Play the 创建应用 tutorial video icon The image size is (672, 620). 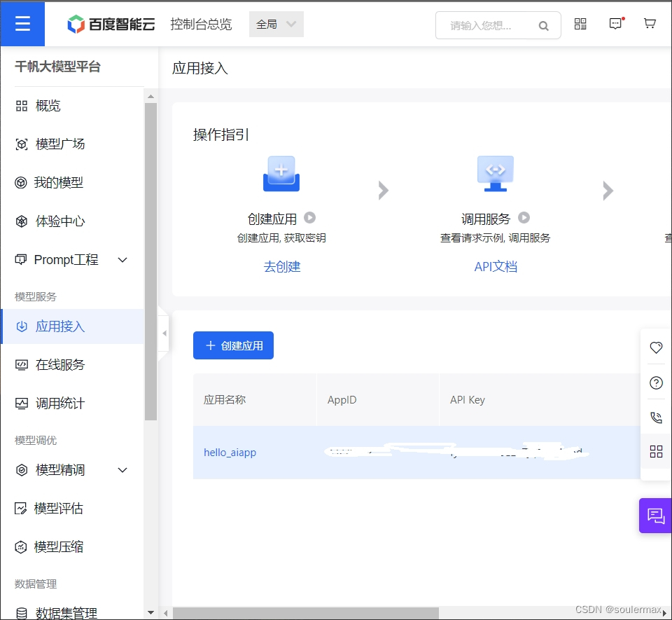[310, 218]
